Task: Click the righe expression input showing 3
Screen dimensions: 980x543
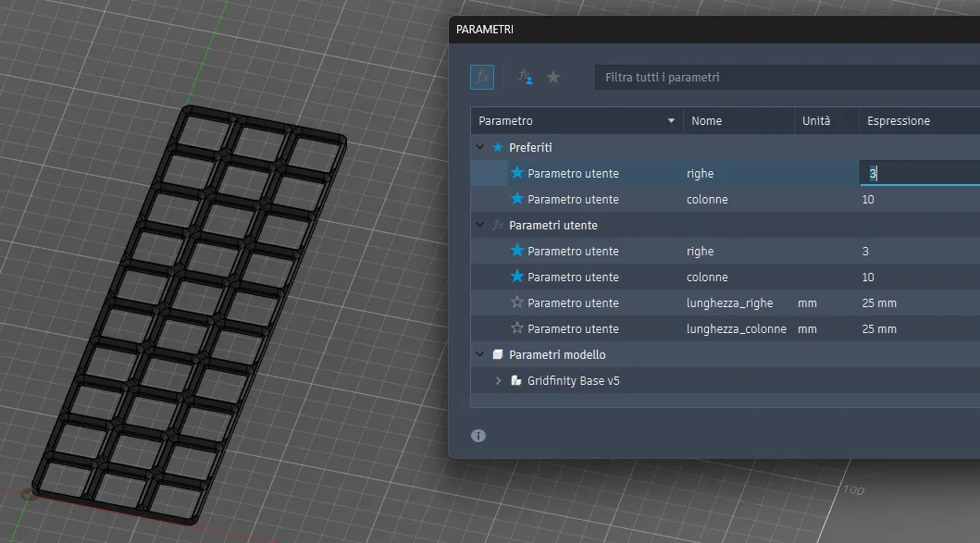Action: (x=920, y=173)
